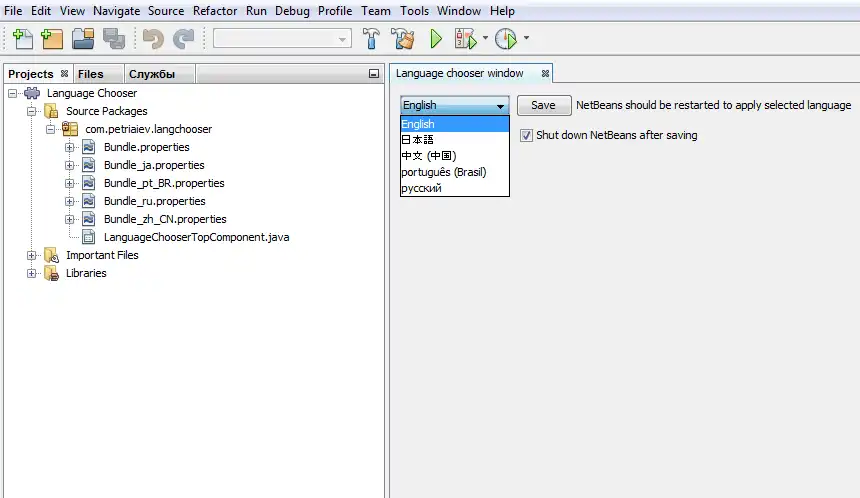Click the Bundle_pt_BR.properties file icon
This screenshot has width=860, height=498.
coord(88,183)
